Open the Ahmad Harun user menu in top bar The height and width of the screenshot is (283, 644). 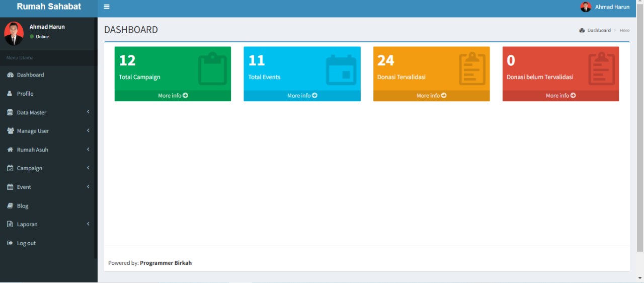pyautogui.click(x=605, y=7)
